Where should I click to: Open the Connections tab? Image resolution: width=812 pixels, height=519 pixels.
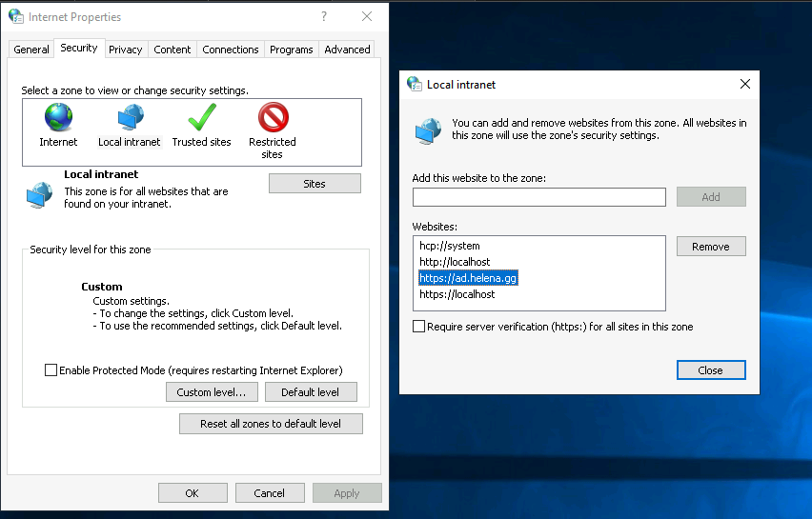[230, 50]
